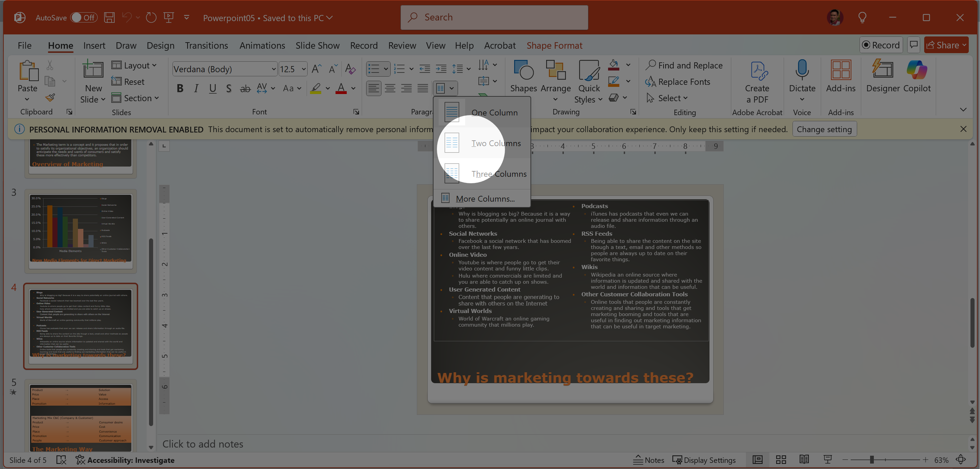The width and height of the screenshot is (980, 469).
Task: Toggle Italic text formatting
Action: pyautogui.click(x=196, y=88)
